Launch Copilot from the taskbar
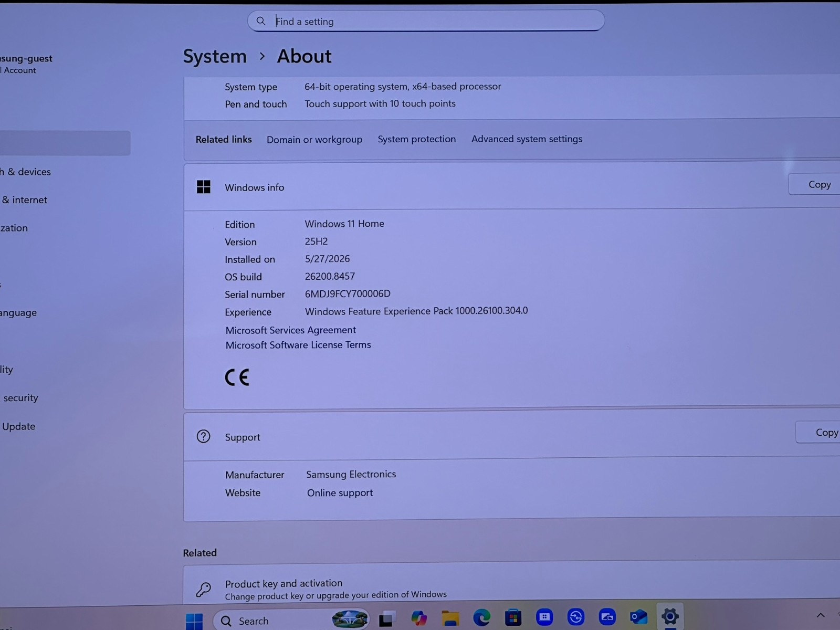840x630 pixels. point(418,618)
